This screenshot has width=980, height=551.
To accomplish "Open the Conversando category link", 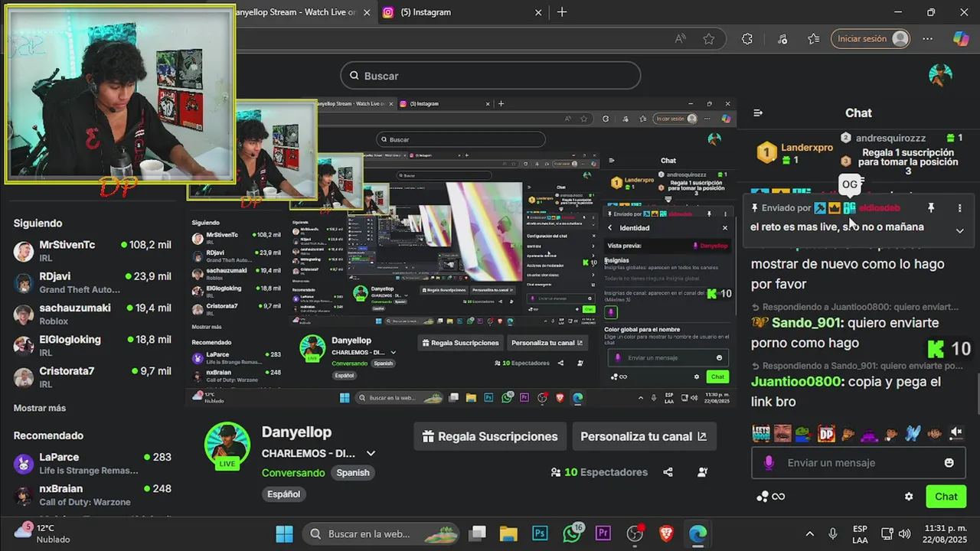I will pos(293,473).
